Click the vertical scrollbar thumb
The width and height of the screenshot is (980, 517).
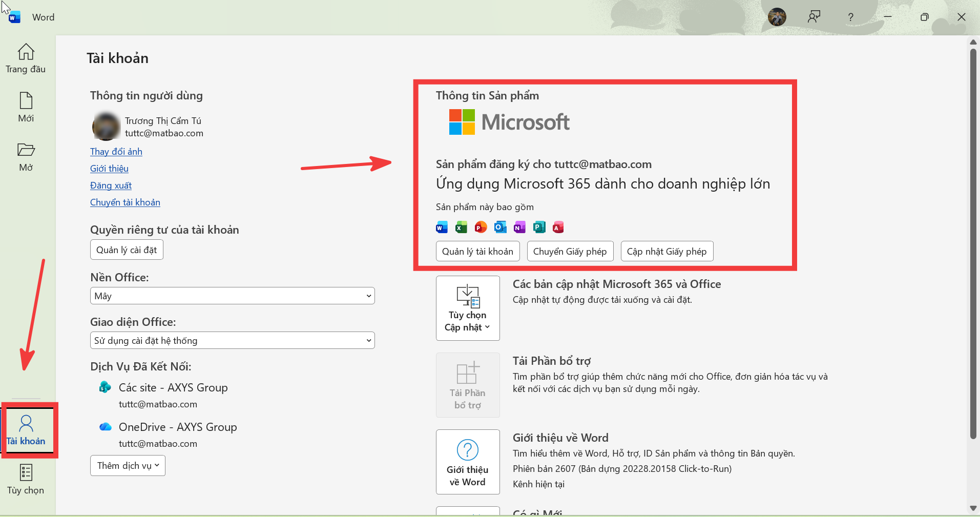click(x=973, y=243)
